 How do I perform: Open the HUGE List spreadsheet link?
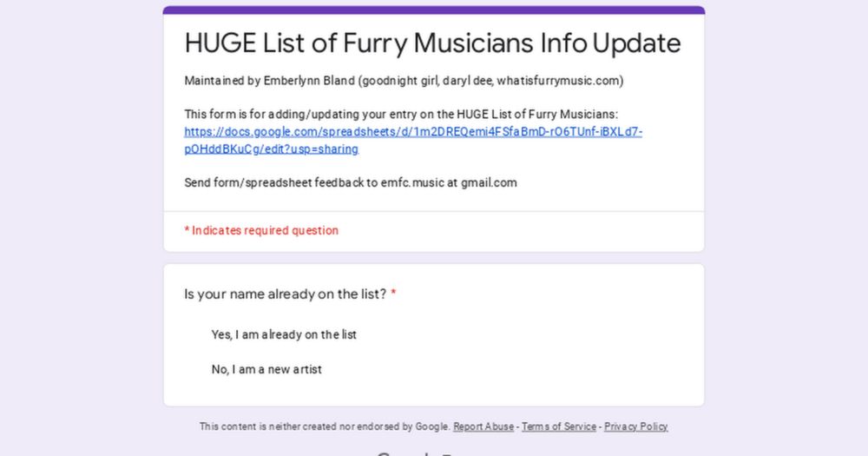(x=413, y=132)
